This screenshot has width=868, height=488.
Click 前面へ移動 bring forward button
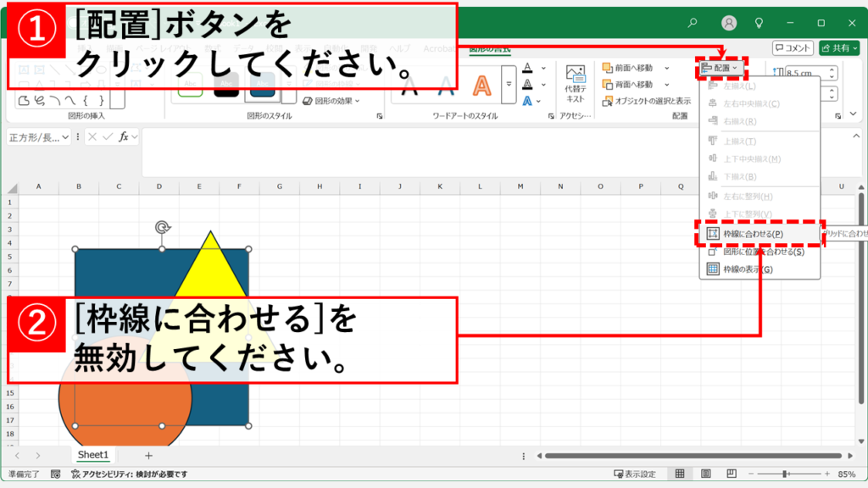click(628, 68)
